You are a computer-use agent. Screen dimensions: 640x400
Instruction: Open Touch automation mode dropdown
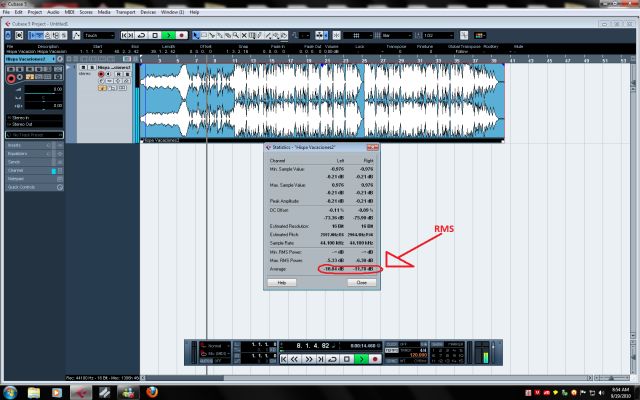click(x=99, y=36)
